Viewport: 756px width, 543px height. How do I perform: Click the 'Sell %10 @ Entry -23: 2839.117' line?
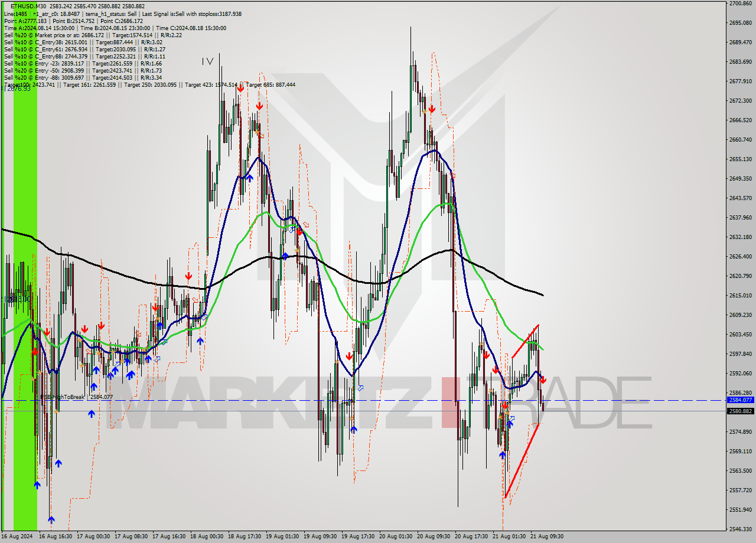[83, 63]
